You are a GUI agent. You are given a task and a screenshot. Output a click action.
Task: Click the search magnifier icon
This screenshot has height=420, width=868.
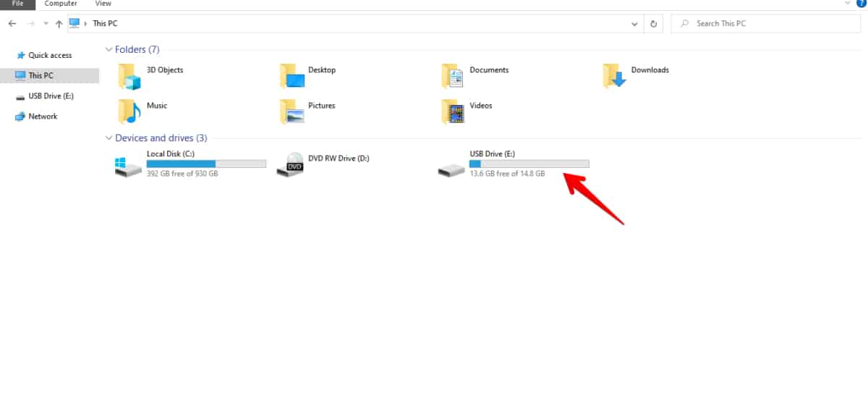[x=684, y=23]
